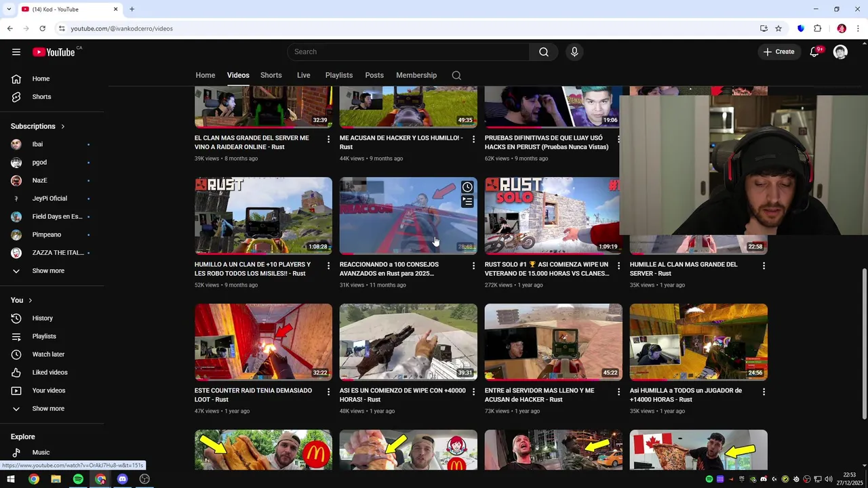Switch to channel Shorts tab
The width and height of the screenshot is (868, 488).
tap(271, 75)
